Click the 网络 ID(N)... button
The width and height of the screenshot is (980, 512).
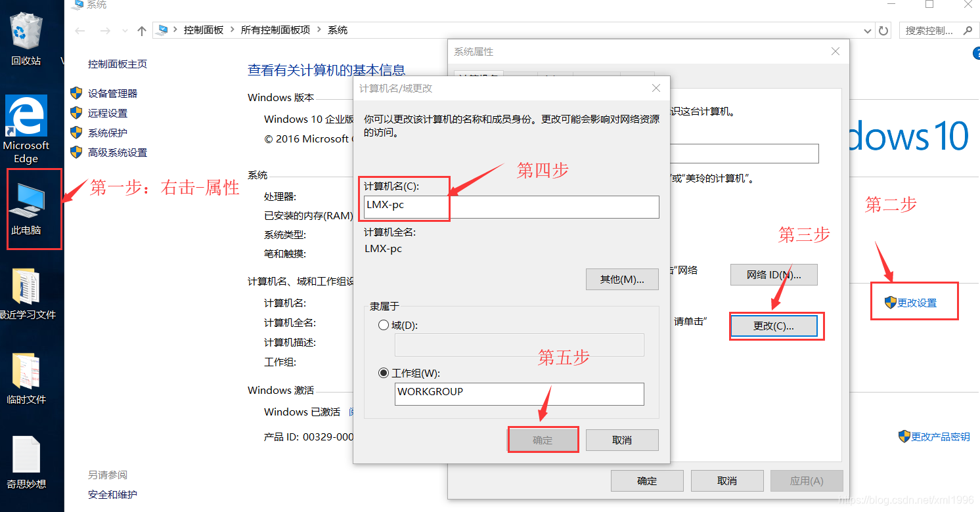(x=774, y=275)
